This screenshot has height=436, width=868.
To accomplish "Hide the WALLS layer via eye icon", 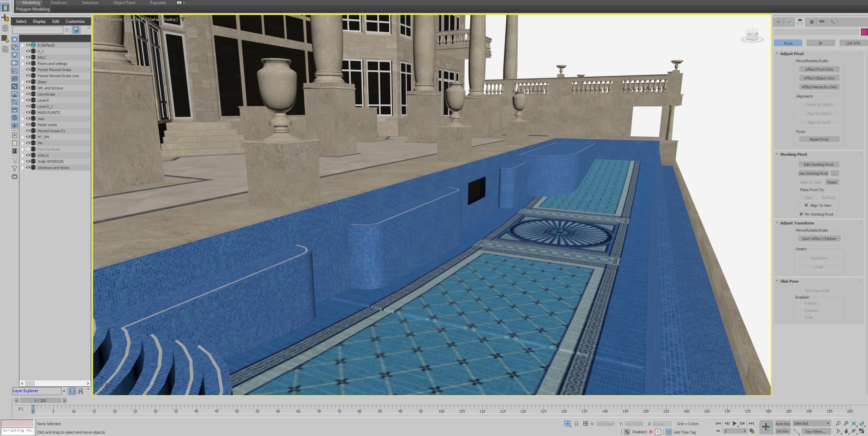I will click(28, 155).
